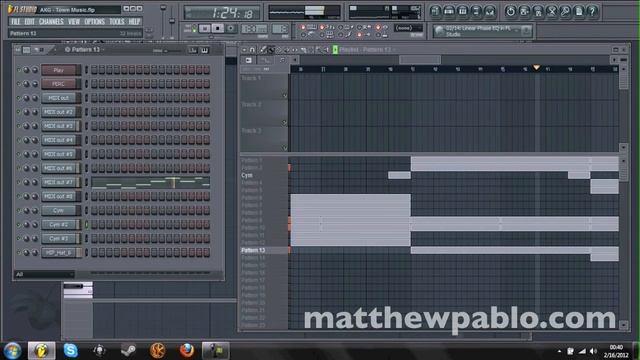Select the MIDI out #7 channel button
The width and height of the screenshot is (640, 360).
coord(58,182)
